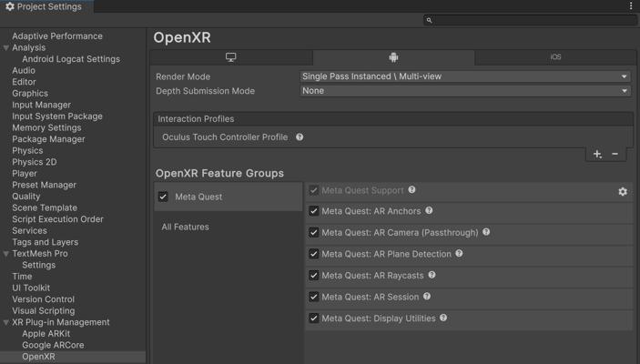Add an interaction profile with plus icon

pos(597,155)
